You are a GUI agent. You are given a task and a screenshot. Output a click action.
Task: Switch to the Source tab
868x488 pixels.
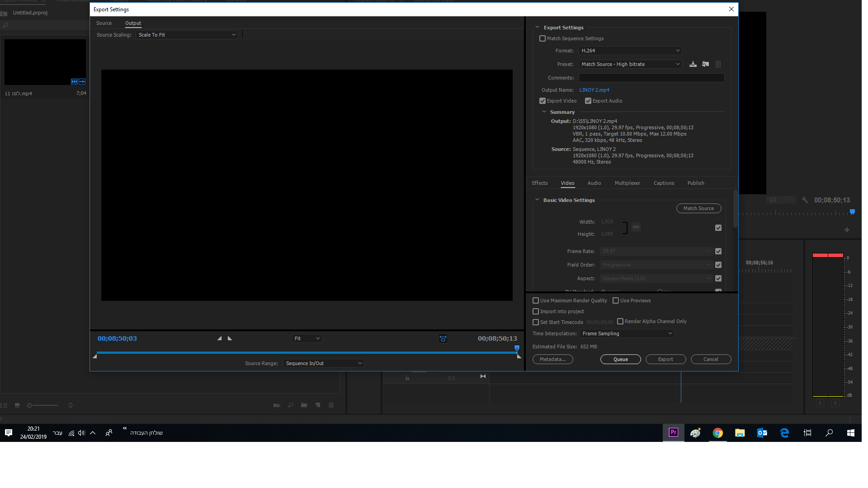[x=104, y=23]
